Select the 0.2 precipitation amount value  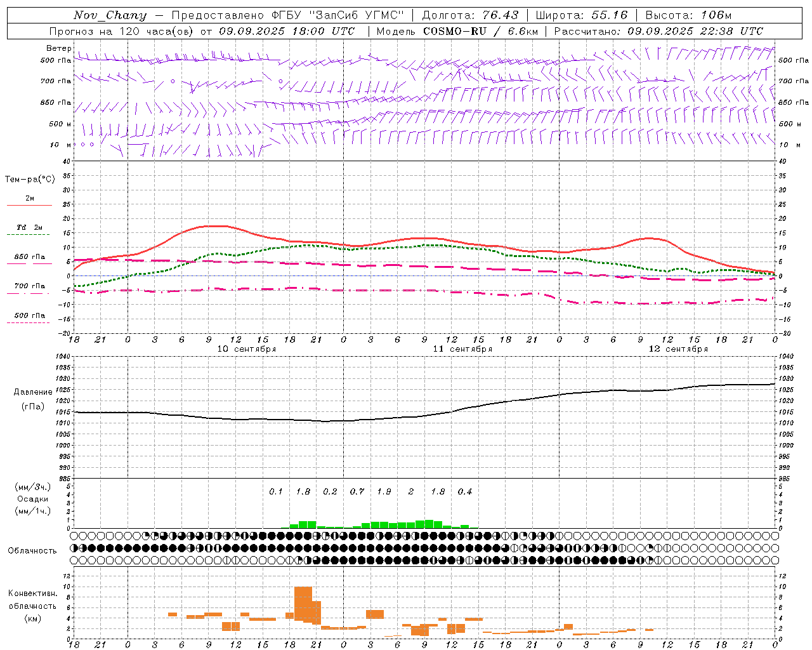coord(330,491)
